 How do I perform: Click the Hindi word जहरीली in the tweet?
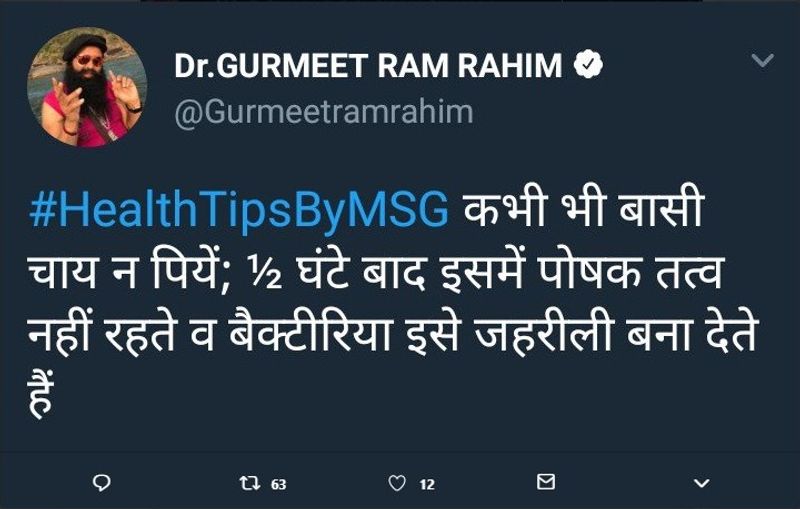[x=542, y=333]
